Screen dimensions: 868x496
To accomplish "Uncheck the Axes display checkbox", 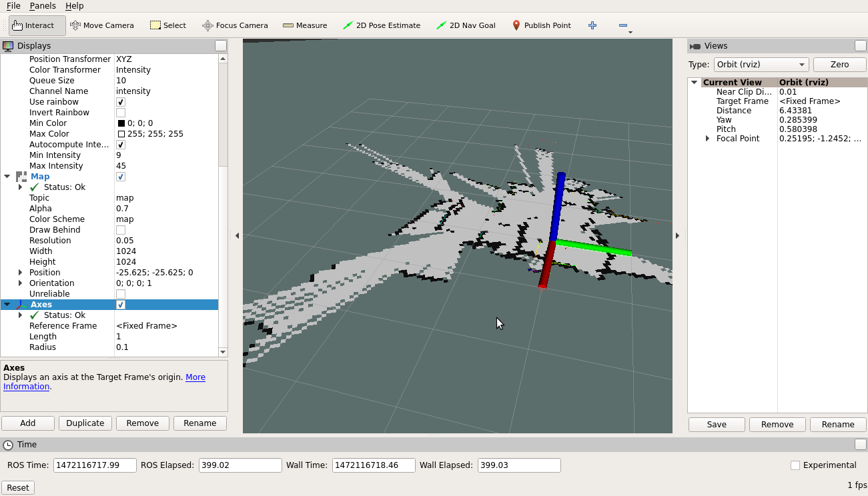I will [121, 305].
